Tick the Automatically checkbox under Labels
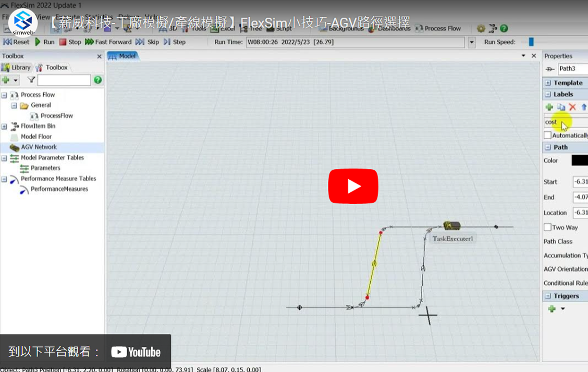The width and height of the screenshot is (588, 372). (547, 135)
